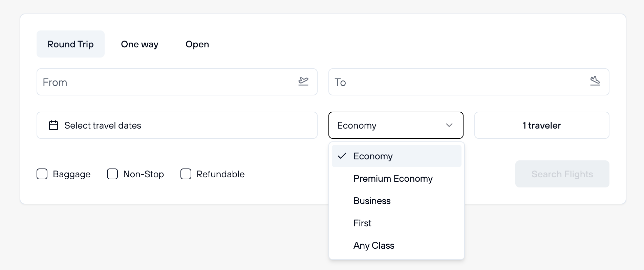Enable the Refundable checkbox
Viewport: 644px width, 270px height.
click(x=186, y=174)
